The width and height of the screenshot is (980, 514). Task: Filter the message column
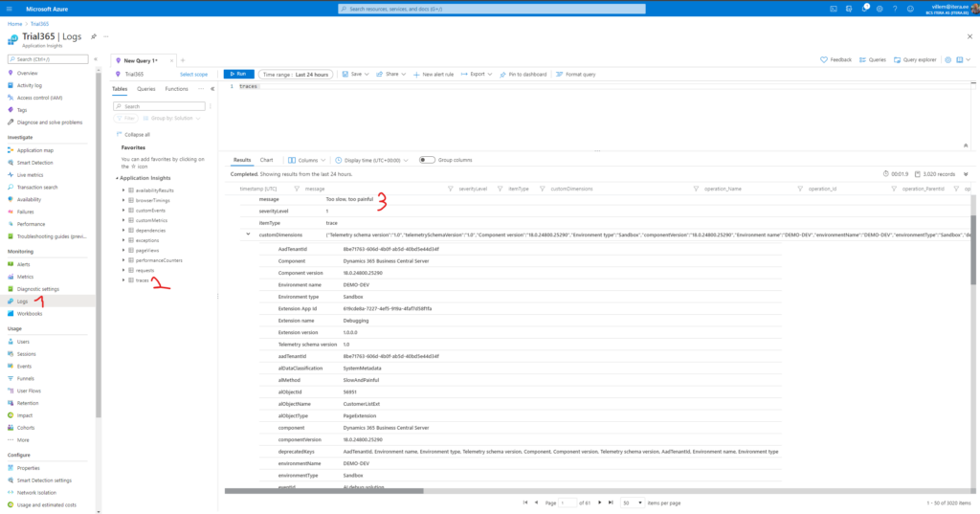pyautogui.click(x=450, y=189)
